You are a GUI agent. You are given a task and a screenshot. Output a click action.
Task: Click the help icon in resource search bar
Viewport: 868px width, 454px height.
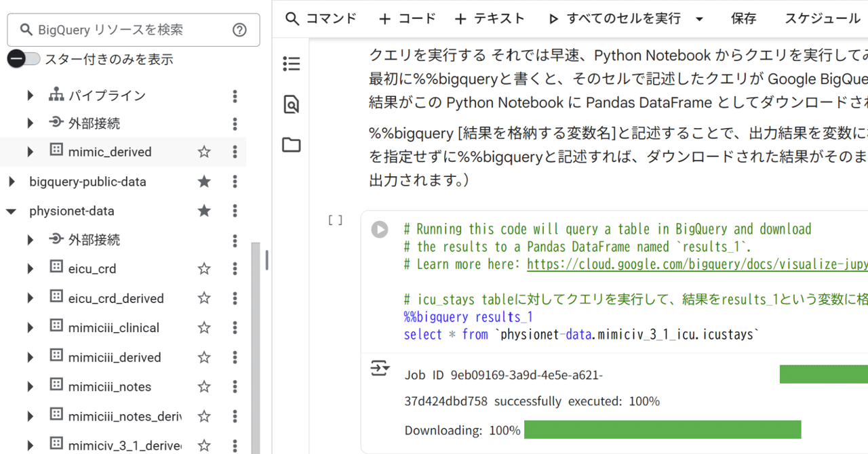(x=239, y=30)
